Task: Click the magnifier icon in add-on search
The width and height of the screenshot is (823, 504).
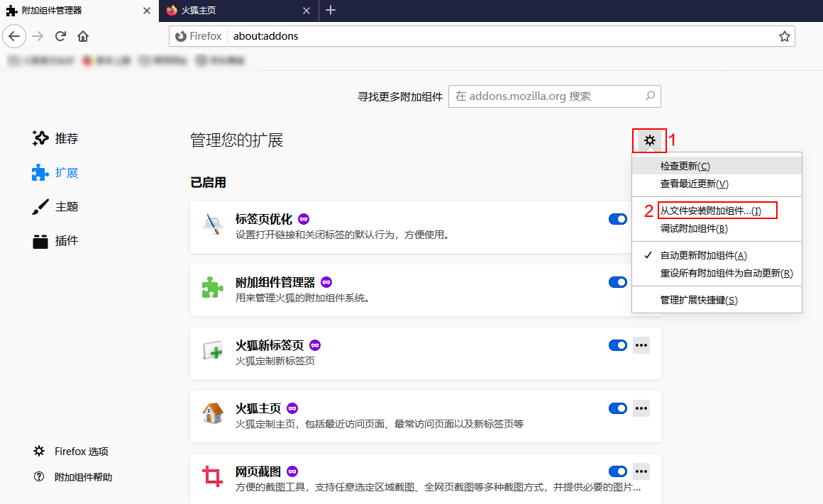Action: [x=650, y=96]
